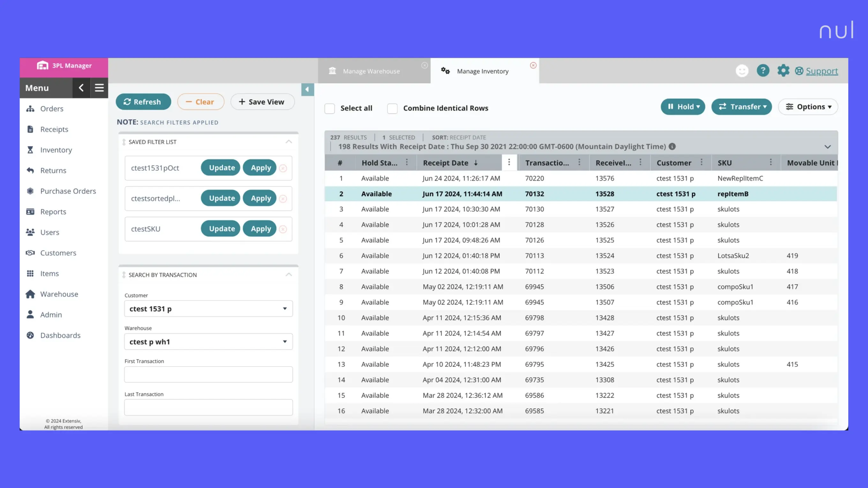
Task: Toggle the Receipt Date sort arrow
Action: (x=476, y=163)
